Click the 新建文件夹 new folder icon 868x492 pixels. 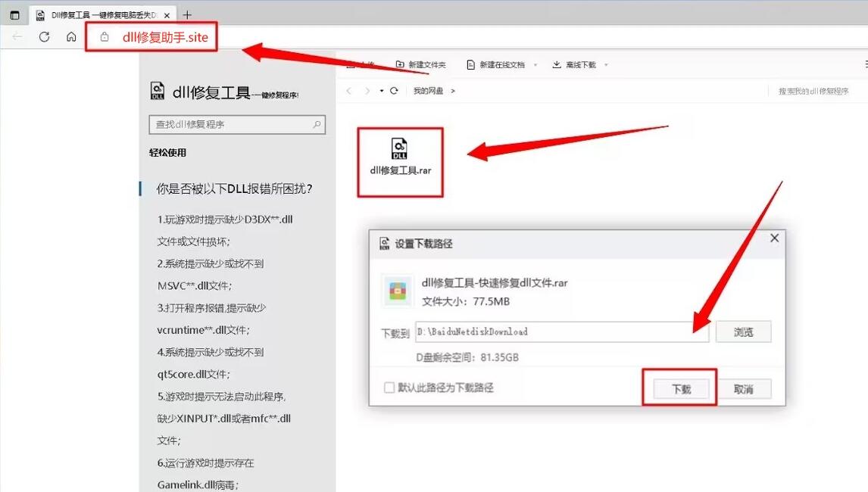pyautogui.click(x=399, y=64)
